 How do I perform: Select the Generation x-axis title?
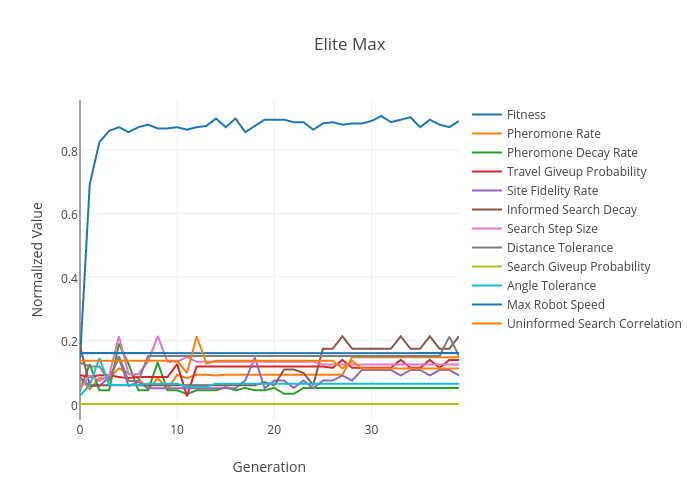pyautogui.click(x=269, y=467)
